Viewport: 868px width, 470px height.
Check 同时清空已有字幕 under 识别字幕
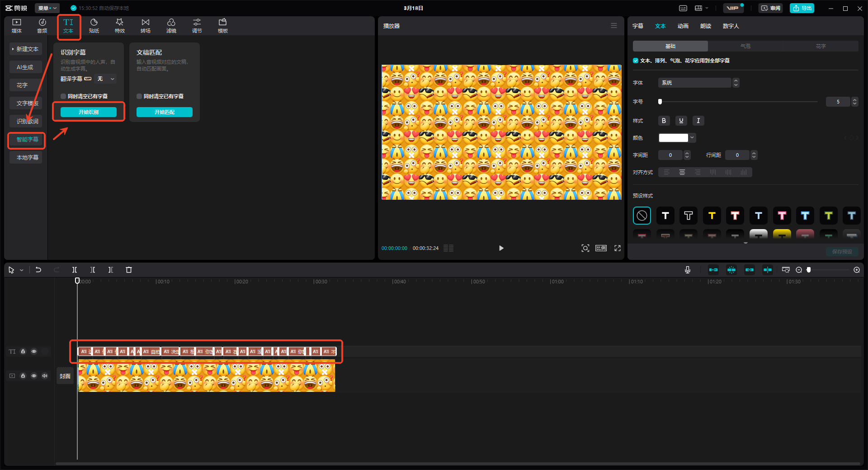(x=63, y=96)
